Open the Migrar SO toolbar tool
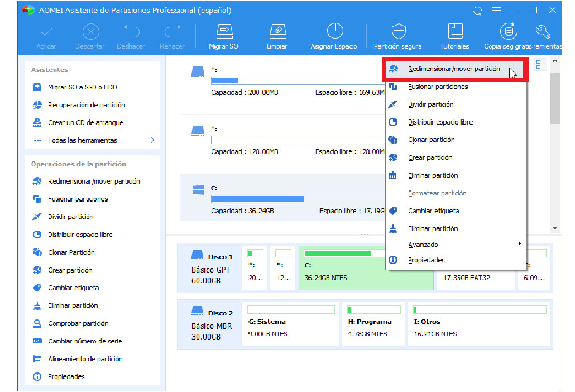Screen dimensions: 575x392 (x=224, y=37)
